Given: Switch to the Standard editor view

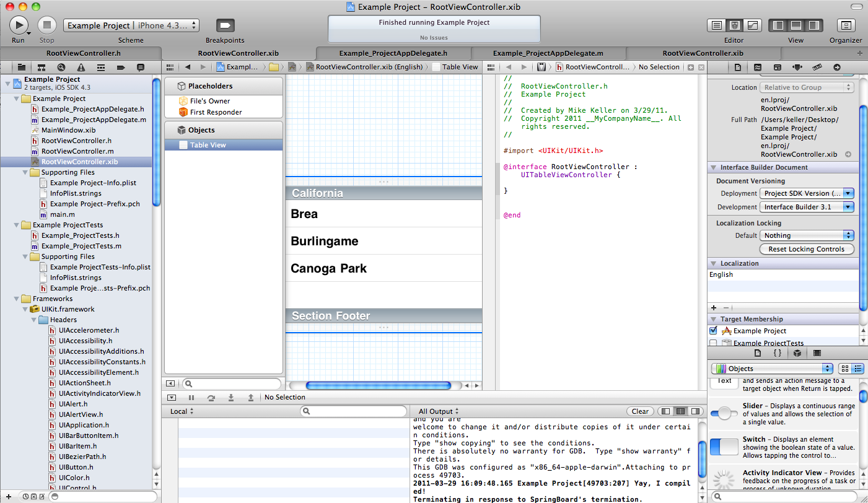Looking at the screenshot, I should (x=716, y=25).
